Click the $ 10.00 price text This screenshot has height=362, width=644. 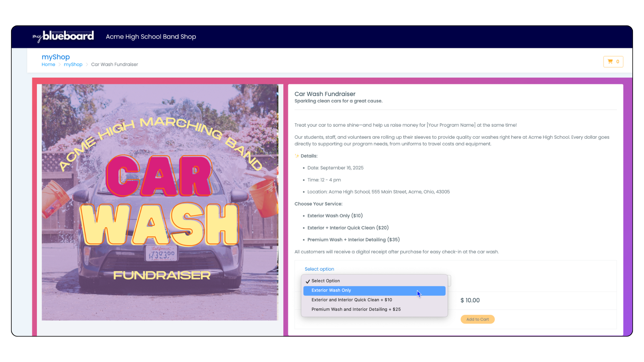tap(470, 300)
